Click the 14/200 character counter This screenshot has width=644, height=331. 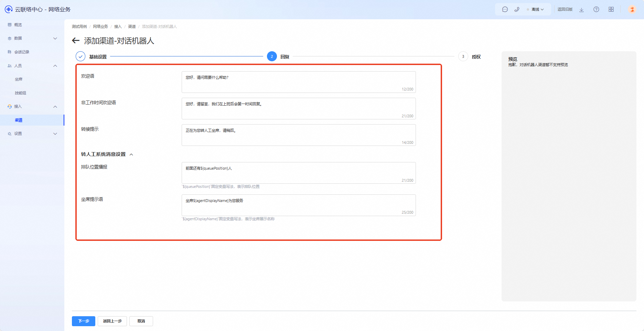point(407,142)
